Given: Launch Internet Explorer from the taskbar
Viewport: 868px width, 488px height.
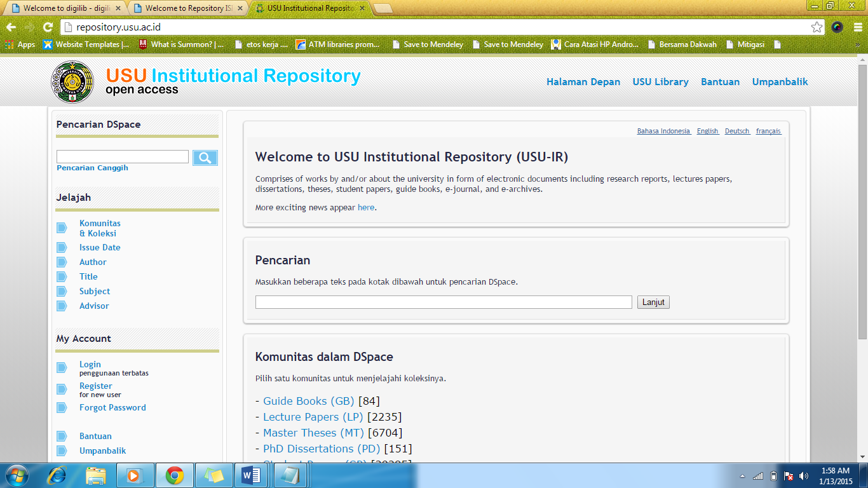Looking at the screenshot, I should (x=58, y=475).
